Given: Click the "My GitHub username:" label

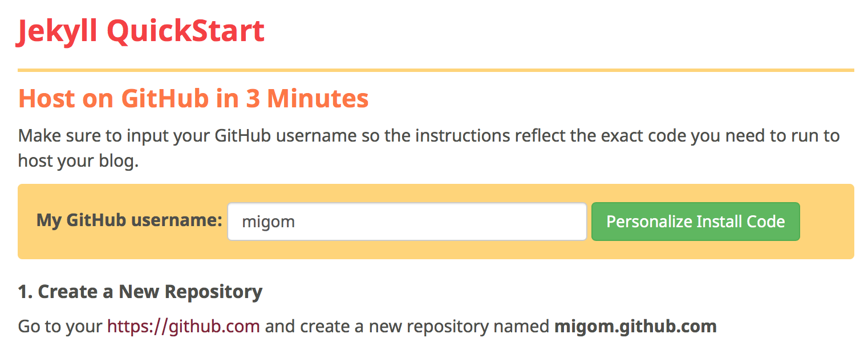Looking at the screenshot, I should pyautogui.click(x=129, y=220).
